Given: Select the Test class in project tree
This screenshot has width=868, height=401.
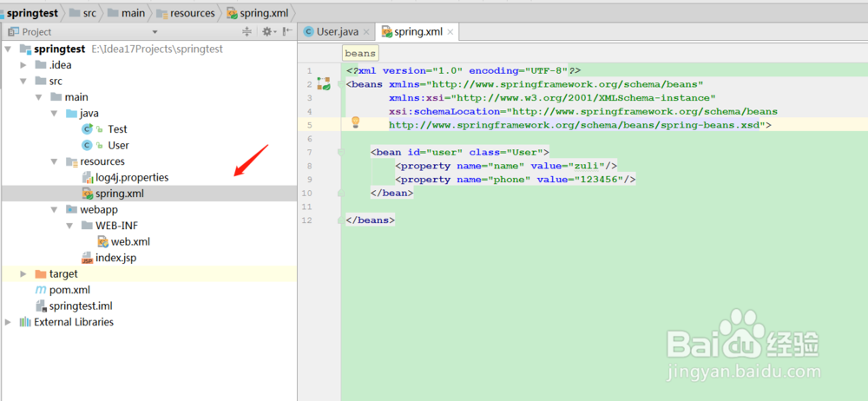Looking at the screenshot, I should point(117,129).
